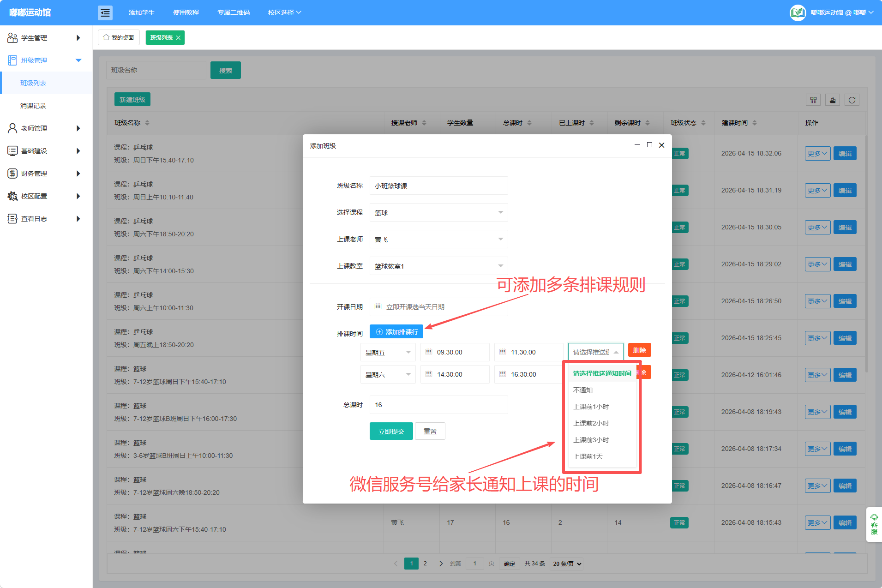Viewport: 882px width, 588px height.
Task: Open the 星期六 weekday dropdown
Action: pyautogui.click(x=388, y=374)
